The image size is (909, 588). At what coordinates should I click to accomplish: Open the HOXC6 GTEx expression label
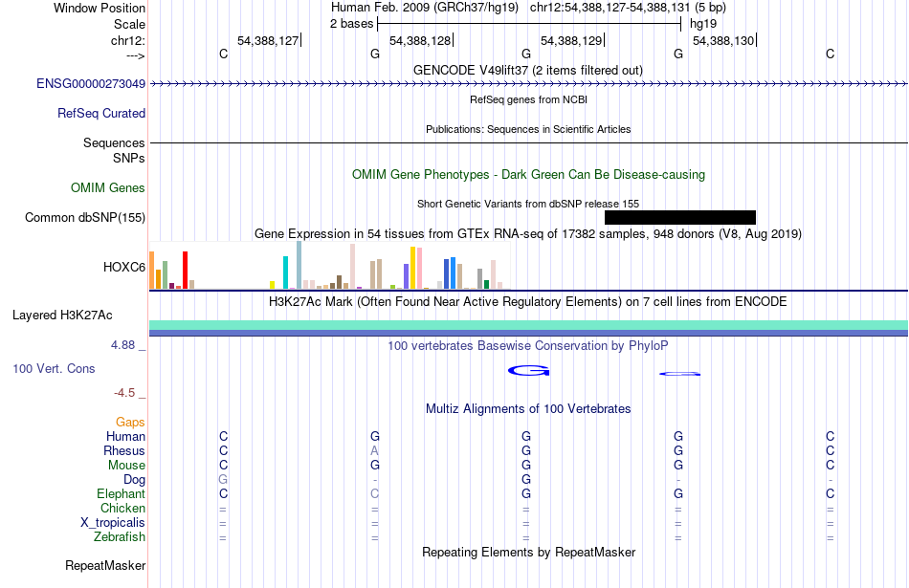click(x=124, y=267)
